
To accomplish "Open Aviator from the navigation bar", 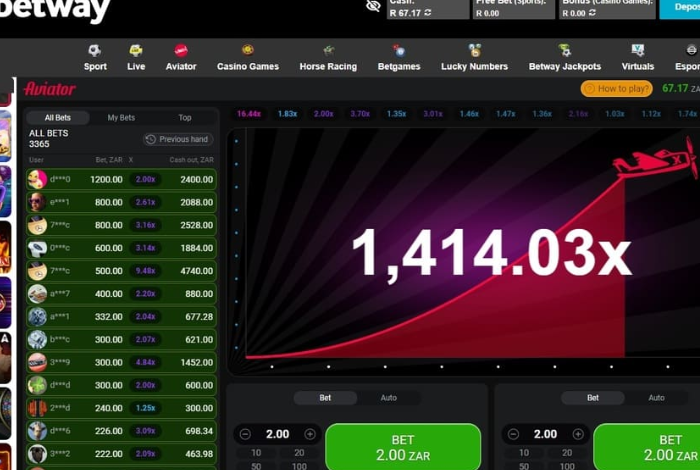I will tap(181, 58).
